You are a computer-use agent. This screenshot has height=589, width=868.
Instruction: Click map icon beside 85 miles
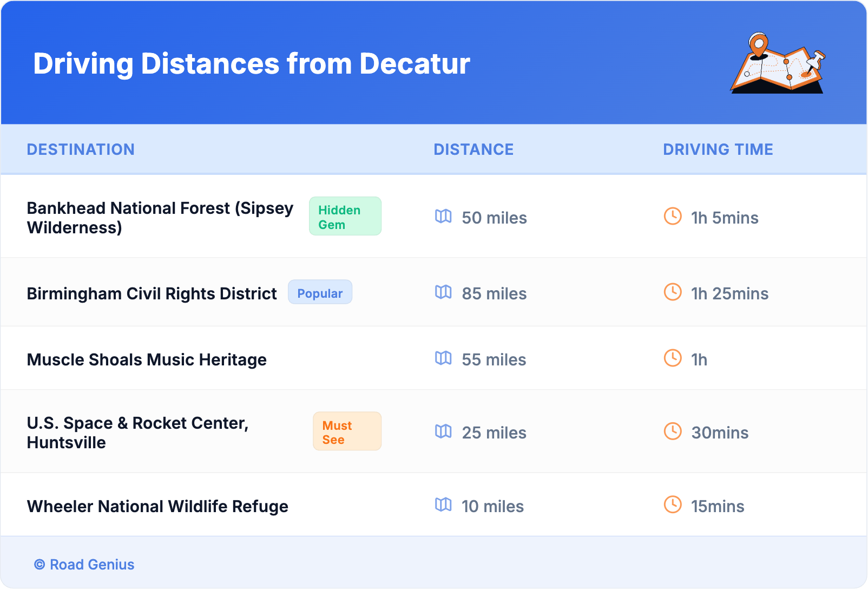[x=443, y=292]
